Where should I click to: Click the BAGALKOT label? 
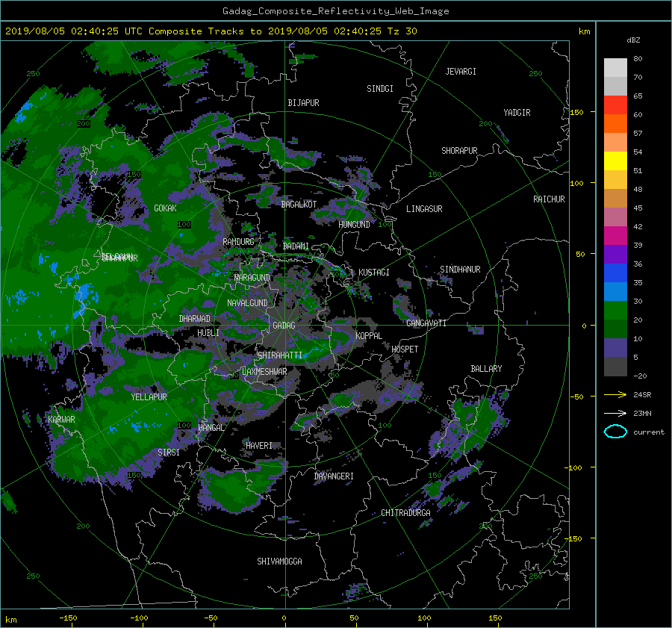coord(299,205)
